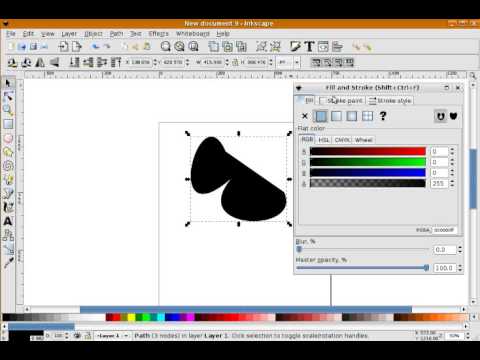This screenshot has width=480, height=360.
Task: Click the Export bitmap icon
Action: point(77,47)
